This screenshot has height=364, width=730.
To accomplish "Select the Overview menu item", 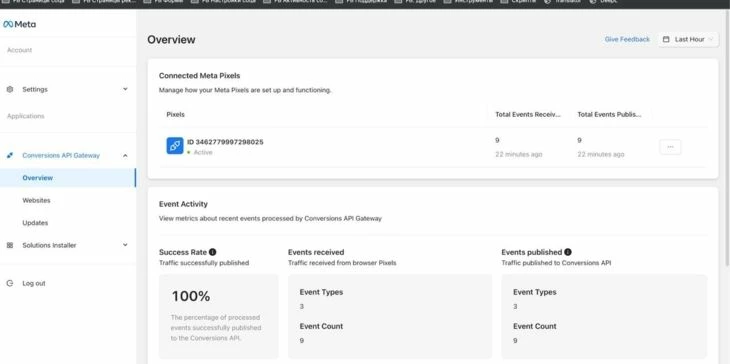I will pyautogui.click(x=68, y=178).
